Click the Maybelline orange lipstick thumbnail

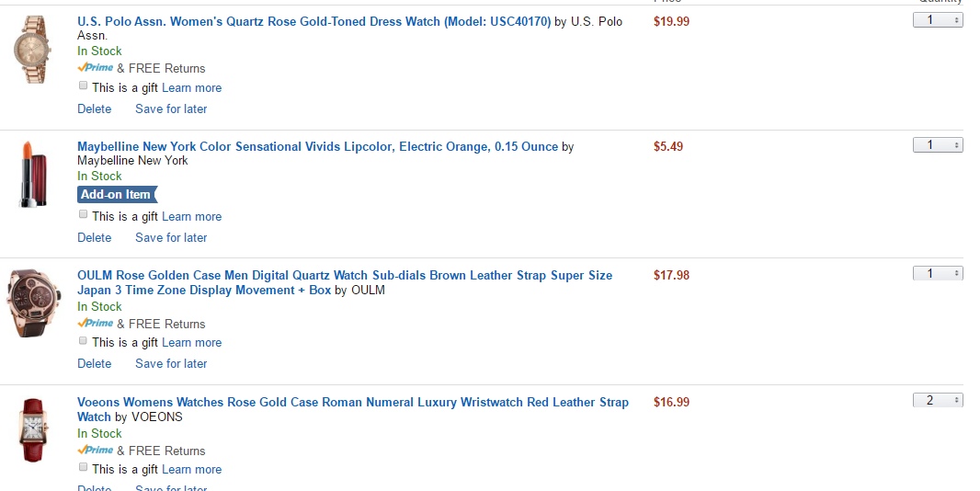(34, 174)
